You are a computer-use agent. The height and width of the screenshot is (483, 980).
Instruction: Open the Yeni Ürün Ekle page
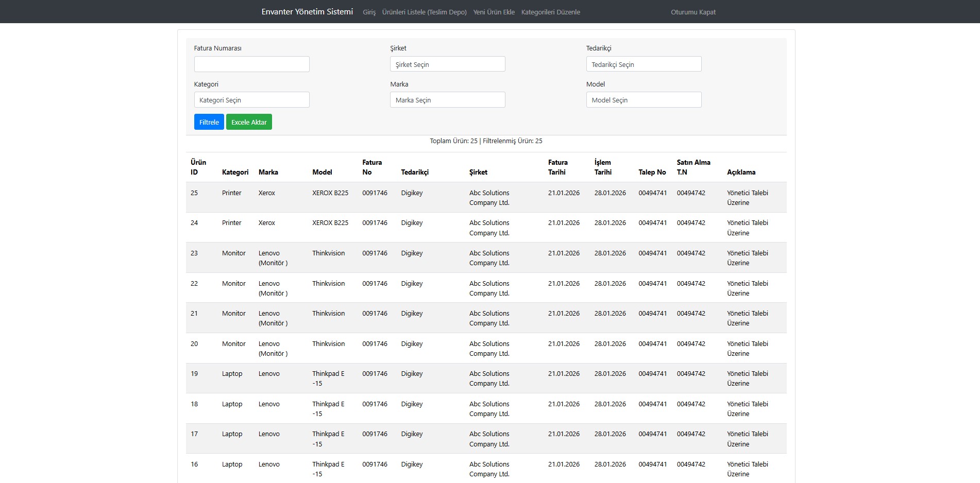tap(494, 12)
